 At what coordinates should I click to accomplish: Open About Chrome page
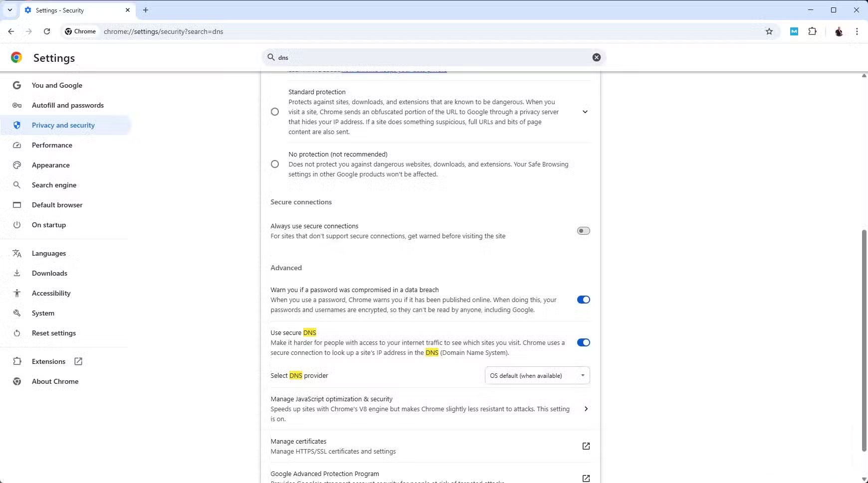(x=55, y=381)
